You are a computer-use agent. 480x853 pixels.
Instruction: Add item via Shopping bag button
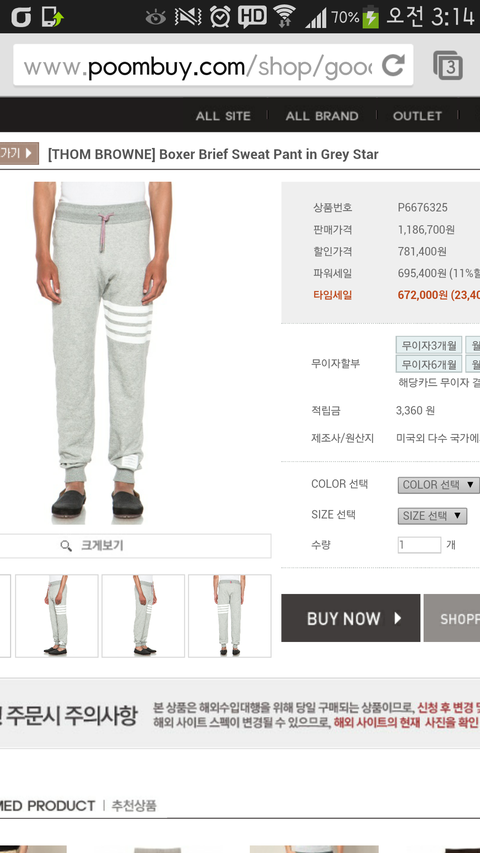point(452,618)
